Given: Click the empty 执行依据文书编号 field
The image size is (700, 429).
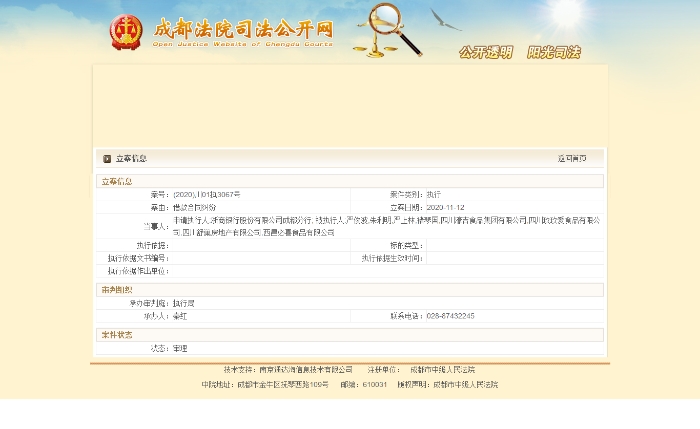Looking at the screenshot, I should tap(260, 258).
